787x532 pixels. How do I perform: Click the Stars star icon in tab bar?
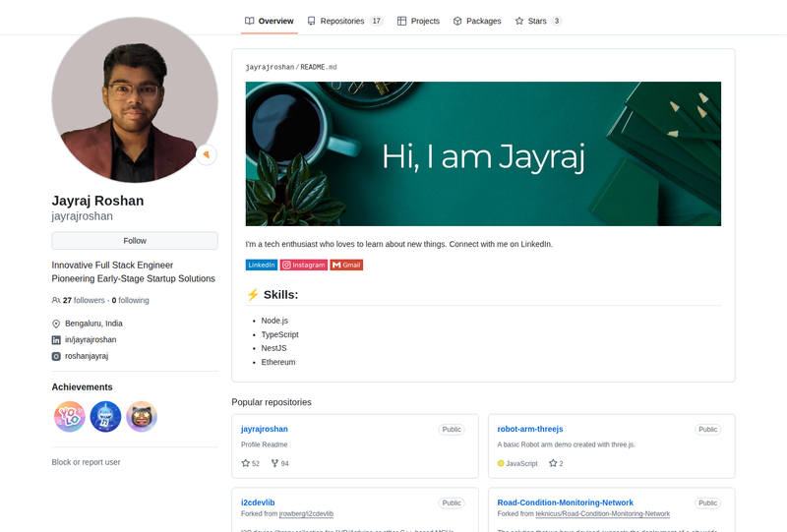[x=519, y=21]
